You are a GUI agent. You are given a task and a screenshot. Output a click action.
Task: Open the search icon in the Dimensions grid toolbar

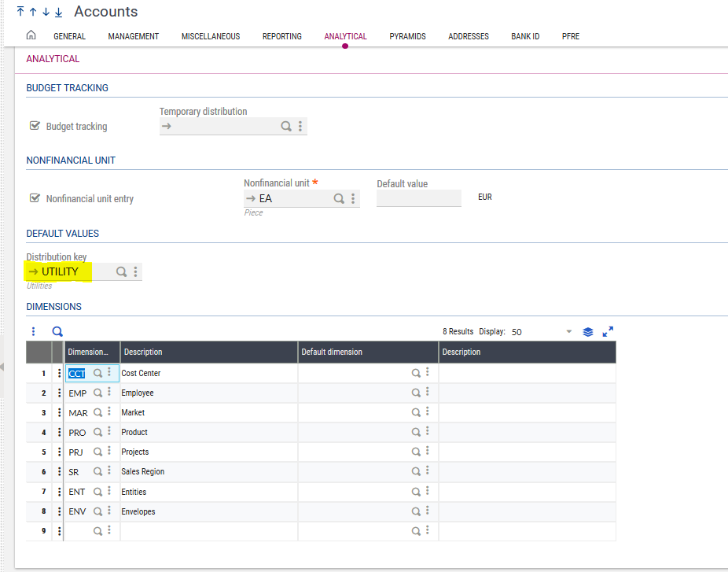[57, 331]
